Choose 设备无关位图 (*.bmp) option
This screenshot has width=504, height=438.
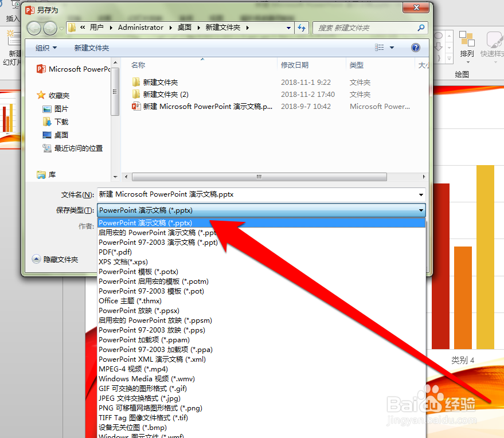click(x=261, y=428)
